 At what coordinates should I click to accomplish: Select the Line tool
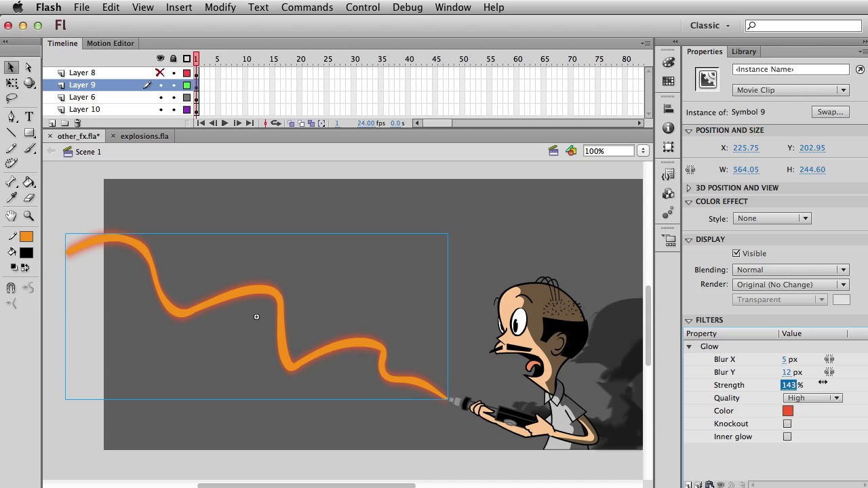pos(12,133)
